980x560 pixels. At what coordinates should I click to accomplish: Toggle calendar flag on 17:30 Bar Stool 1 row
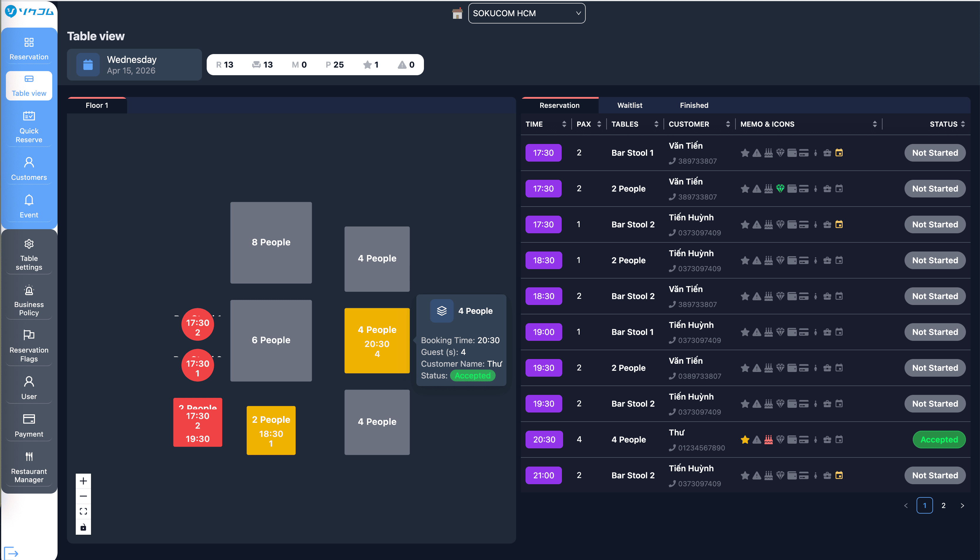[839, 153]
